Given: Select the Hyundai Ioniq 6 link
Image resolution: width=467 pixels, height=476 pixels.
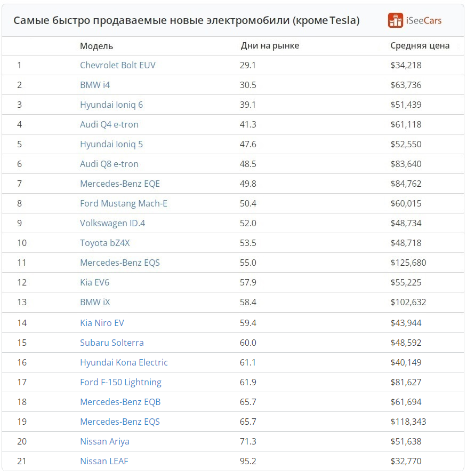Looking at the screenshot, I should tap(111, 105).
